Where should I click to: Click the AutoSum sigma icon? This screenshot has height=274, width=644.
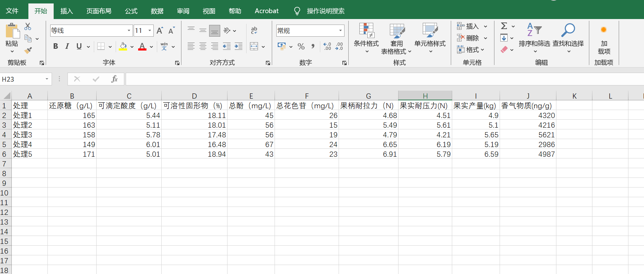[504, 26]
